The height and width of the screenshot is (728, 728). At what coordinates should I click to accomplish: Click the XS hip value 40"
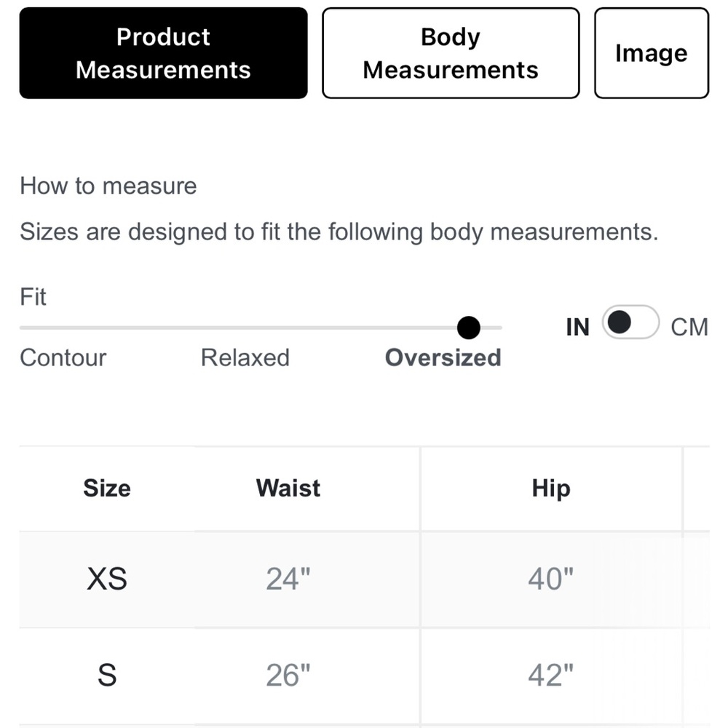pos(551,579)
